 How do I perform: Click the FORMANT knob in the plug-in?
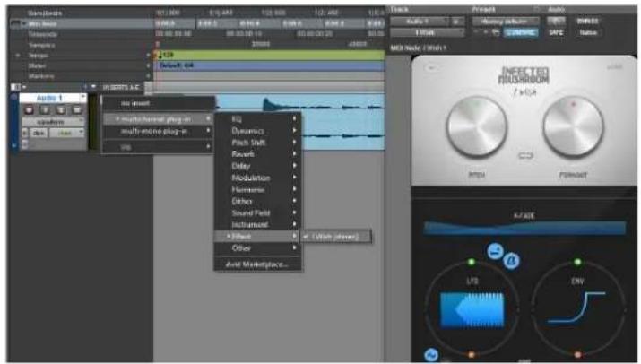click(x=573, y=127)
